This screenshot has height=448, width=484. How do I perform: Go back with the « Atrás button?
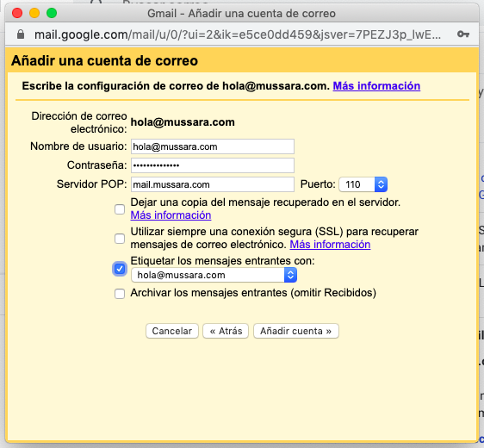pyautogui.click(x=226, y=331)
